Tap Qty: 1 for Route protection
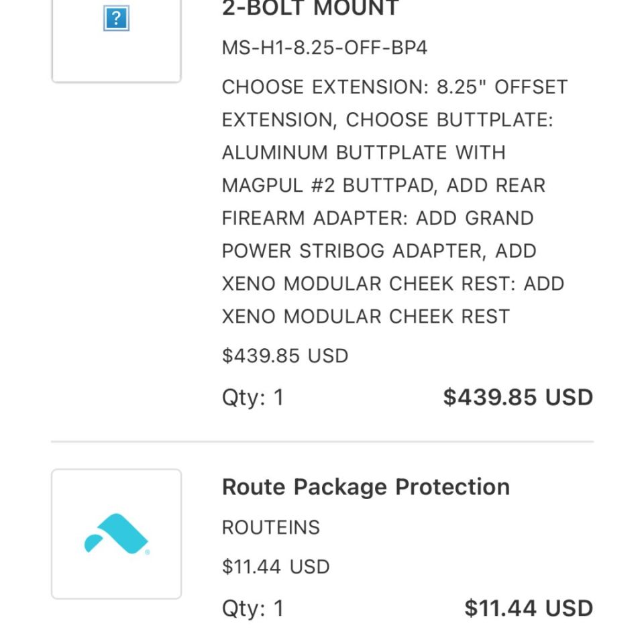Screen dimensions: 644x644 click(x=253, y=609)
